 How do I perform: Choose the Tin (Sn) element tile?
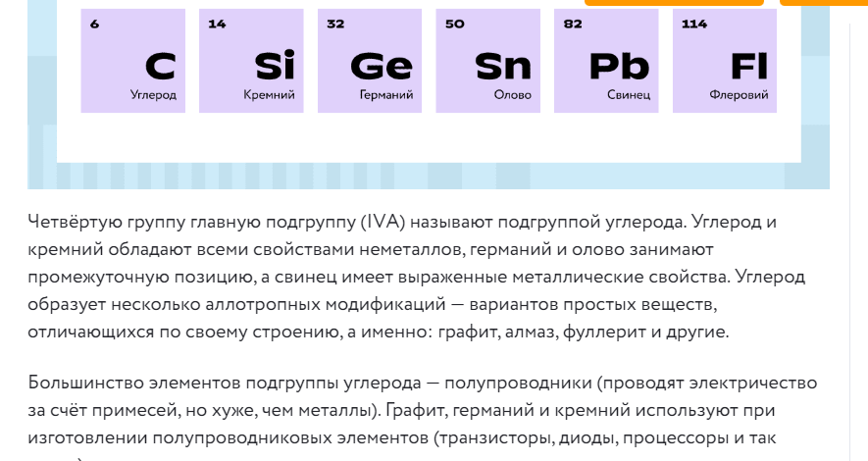487,61
